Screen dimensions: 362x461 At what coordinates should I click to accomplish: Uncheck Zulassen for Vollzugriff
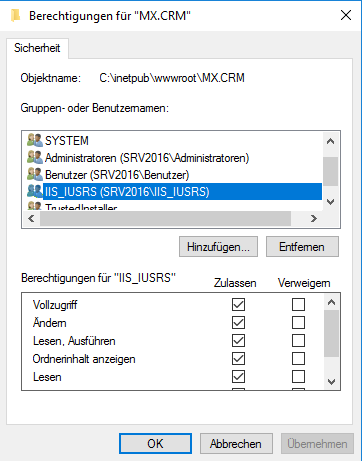238,304
